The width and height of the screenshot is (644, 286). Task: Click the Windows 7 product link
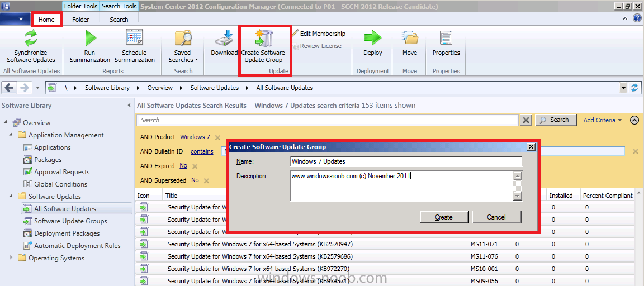195,137
